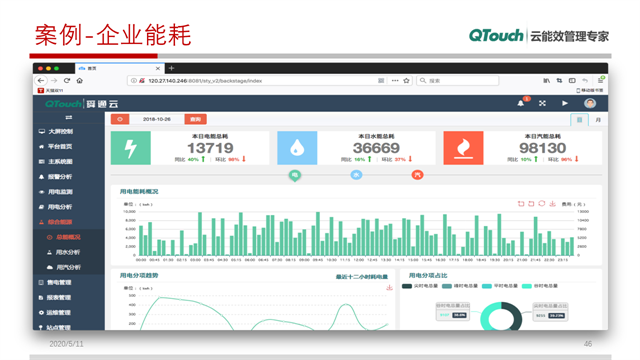Viewport: 640px width, 360px height.
Task: Click the browser 搜索 search box
Action: pos(458,81)
